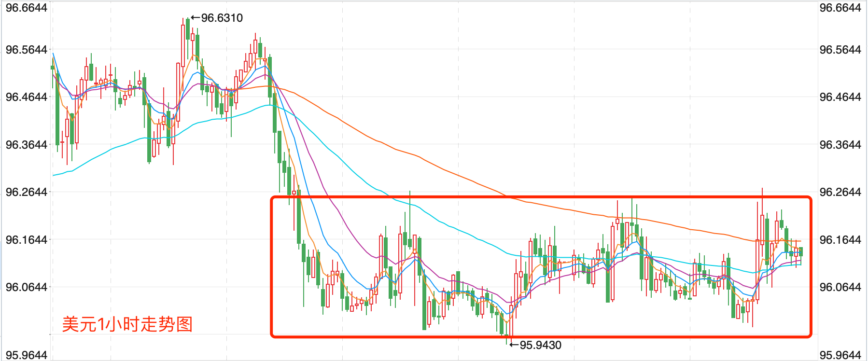The height and width of the screenshot is (361, 868).
Task: Select 96.5644 on the right price axis
Action: (840, 50)
